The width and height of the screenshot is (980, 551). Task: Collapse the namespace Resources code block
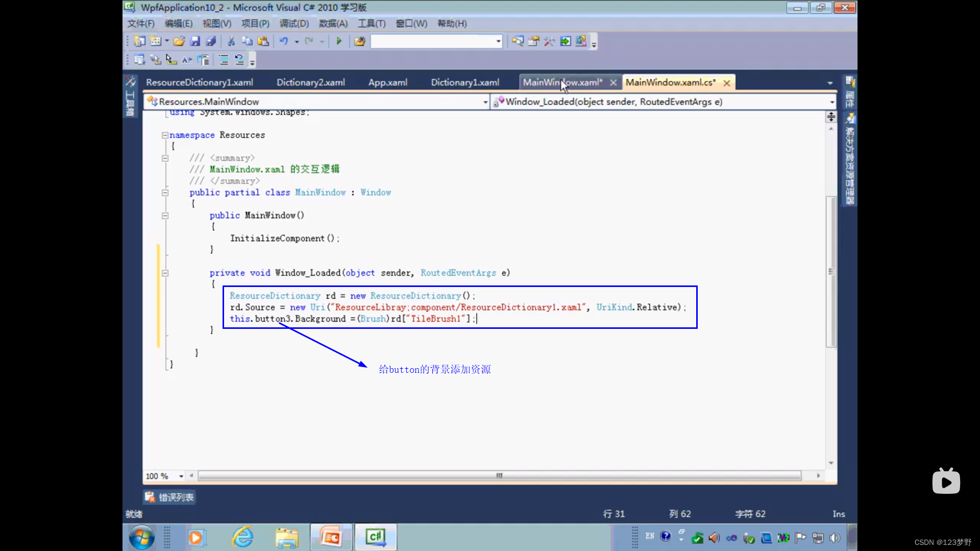[x=165, y=135]
